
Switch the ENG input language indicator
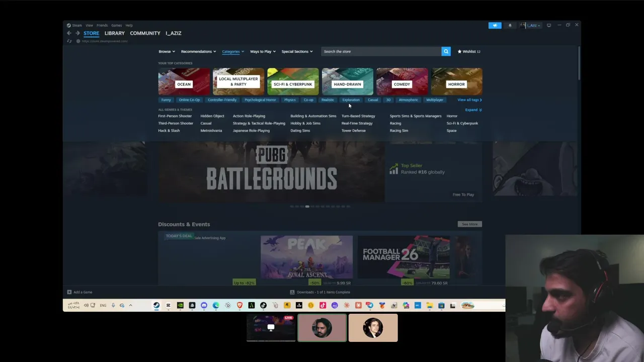(103, 305)
